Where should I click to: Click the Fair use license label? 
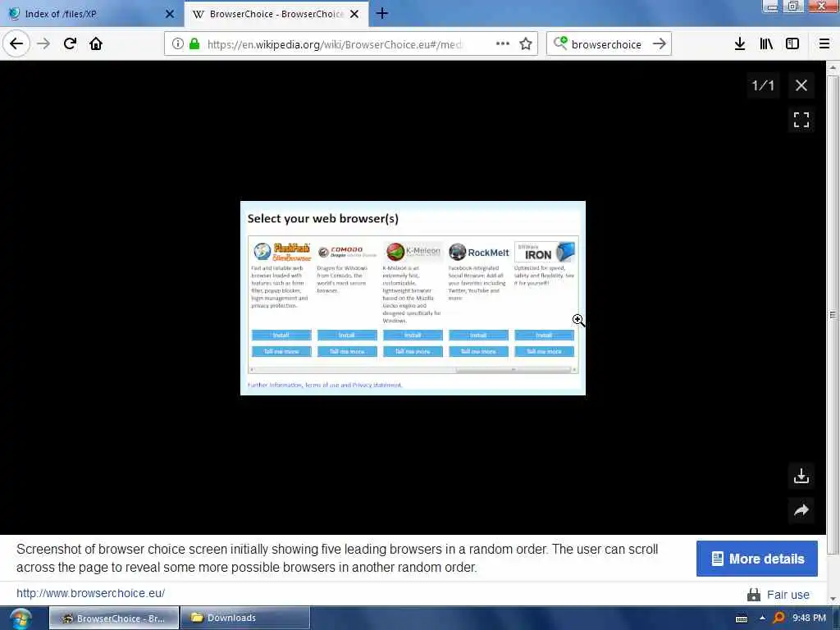(787, 595)
